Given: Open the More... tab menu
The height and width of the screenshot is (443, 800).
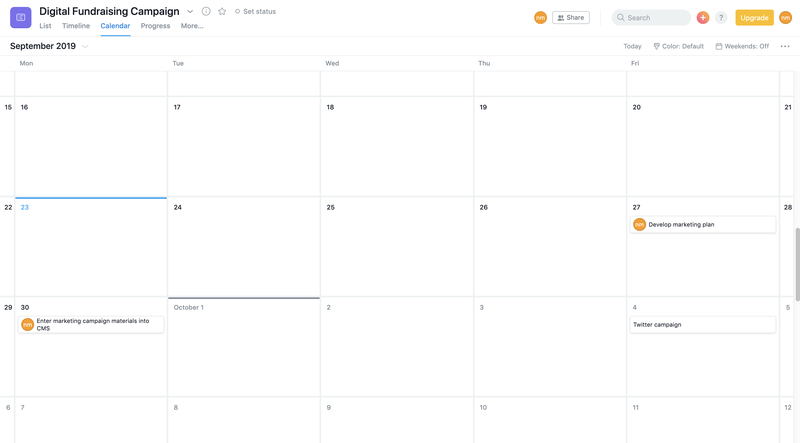Looking at the screenshot, I should (x=192, y=26).
